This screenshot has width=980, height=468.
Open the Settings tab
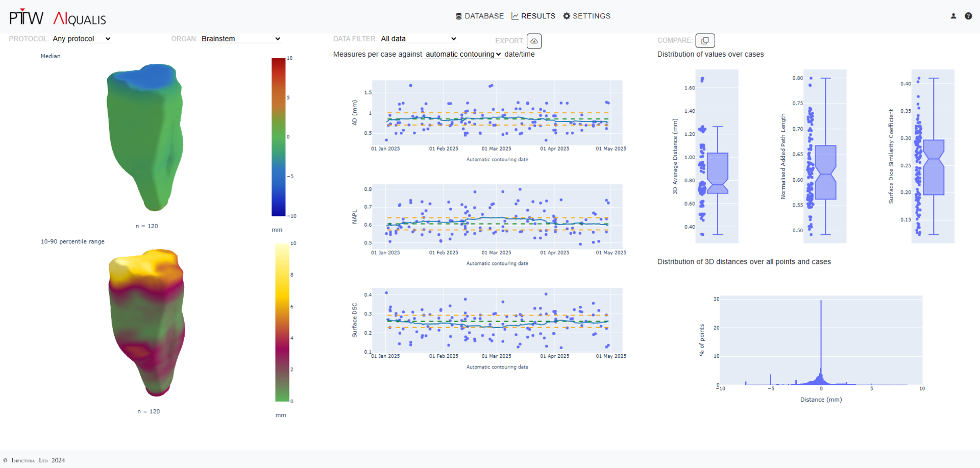pos(586,16)
